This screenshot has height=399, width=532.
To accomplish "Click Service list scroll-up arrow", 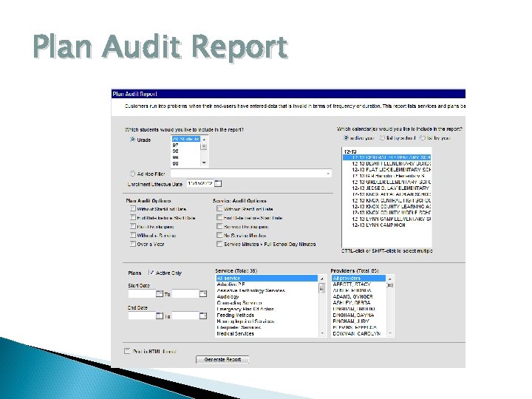I will click(321, 279).
